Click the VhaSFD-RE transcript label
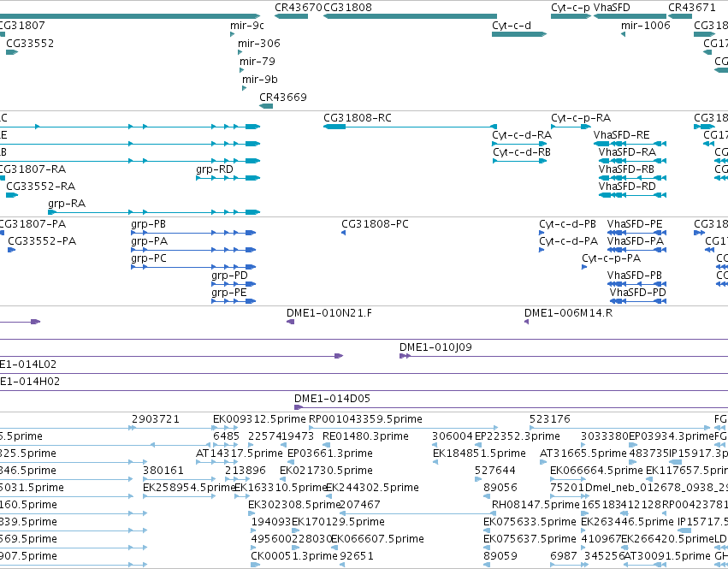This screenshot has width=728, height=569. point(621,135)
